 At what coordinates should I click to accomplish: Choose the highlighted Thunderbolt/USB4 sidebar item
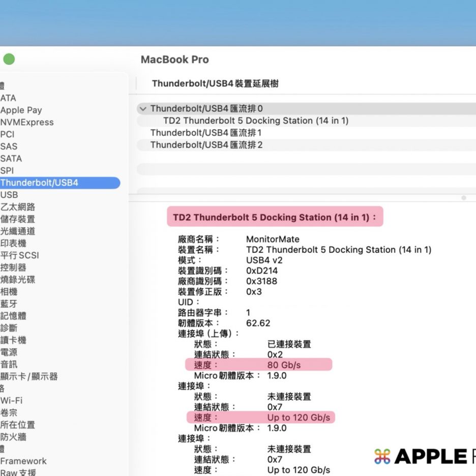[40, 183]
